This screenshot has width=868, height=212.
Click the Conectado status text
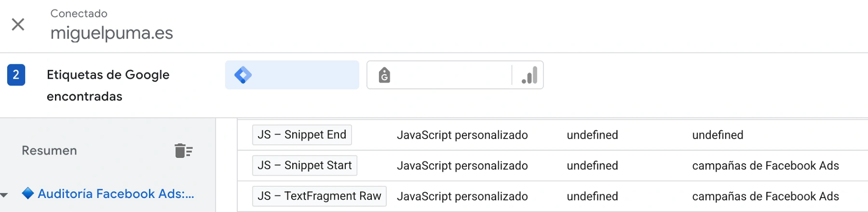pos(79,14)
